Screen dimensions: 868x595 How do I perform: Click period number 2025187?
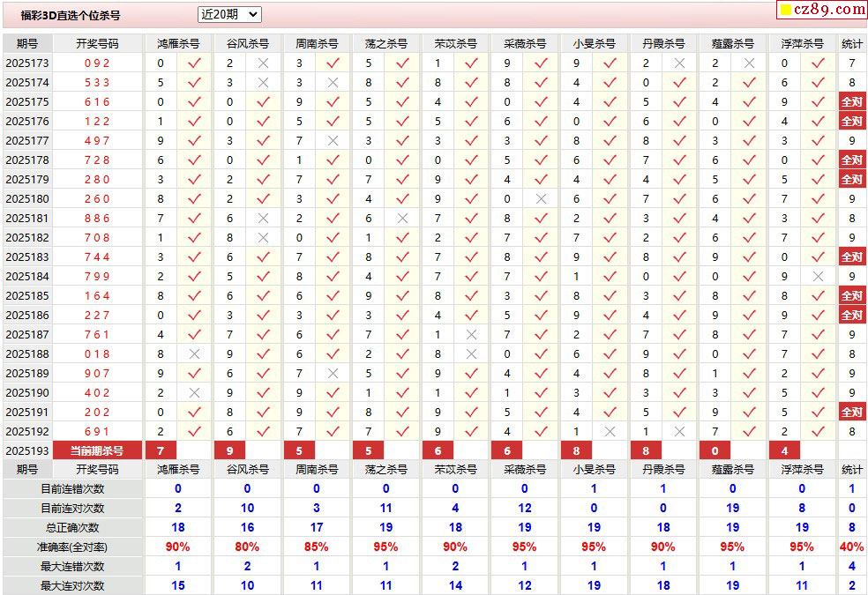tap(27, 334)
